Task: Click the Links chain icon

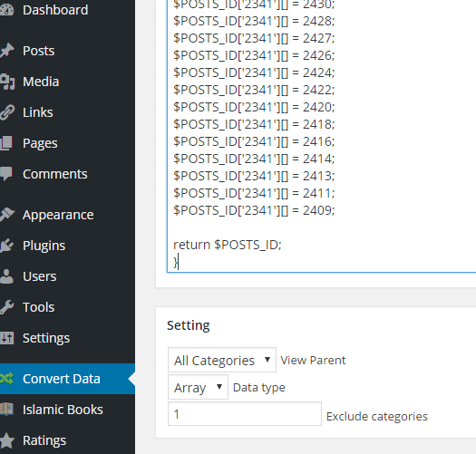Action: [6, 112]
